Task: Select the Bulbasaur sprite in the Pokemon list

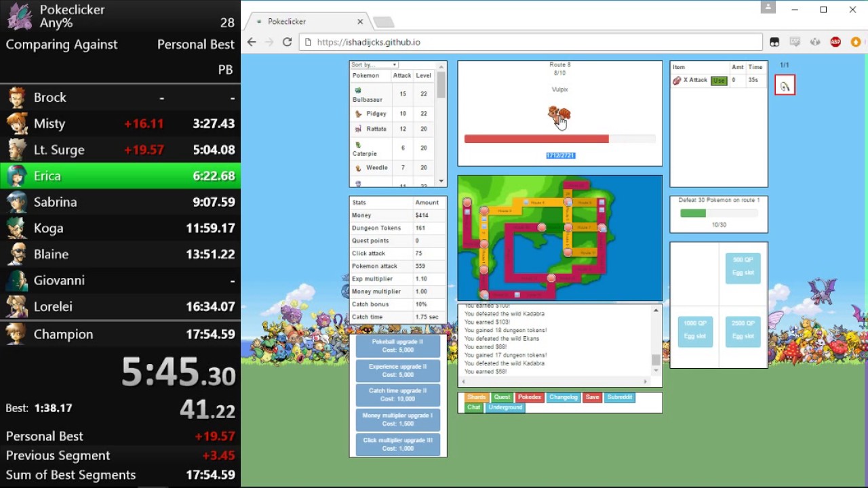Action: point(358,90)
